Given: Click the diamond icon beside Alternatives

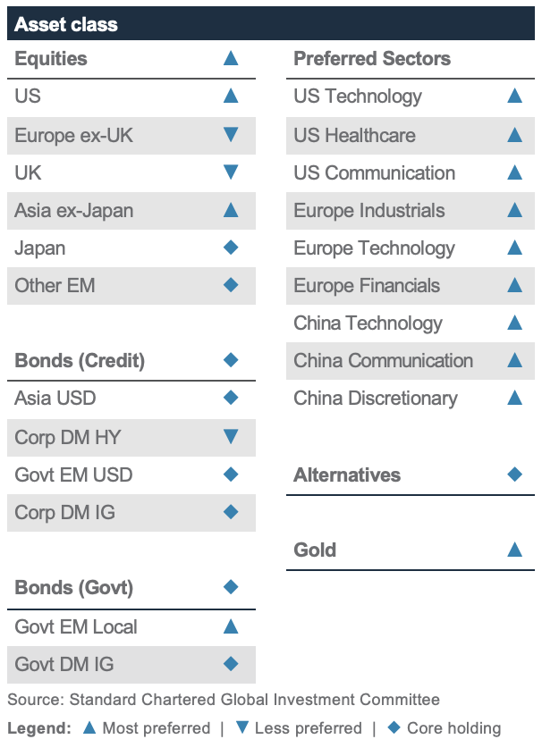Looking at the screenshot, I should 514,475.
